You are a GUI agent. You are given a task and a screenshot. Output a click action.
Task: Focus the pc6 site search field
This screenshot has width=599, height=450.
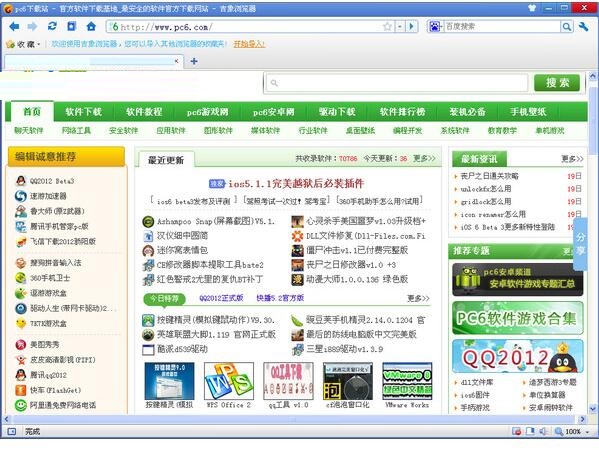396,83
